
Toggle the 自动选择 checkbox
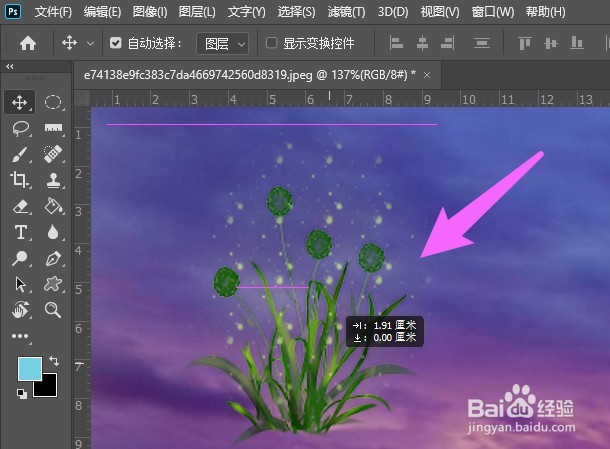[116, 43]
